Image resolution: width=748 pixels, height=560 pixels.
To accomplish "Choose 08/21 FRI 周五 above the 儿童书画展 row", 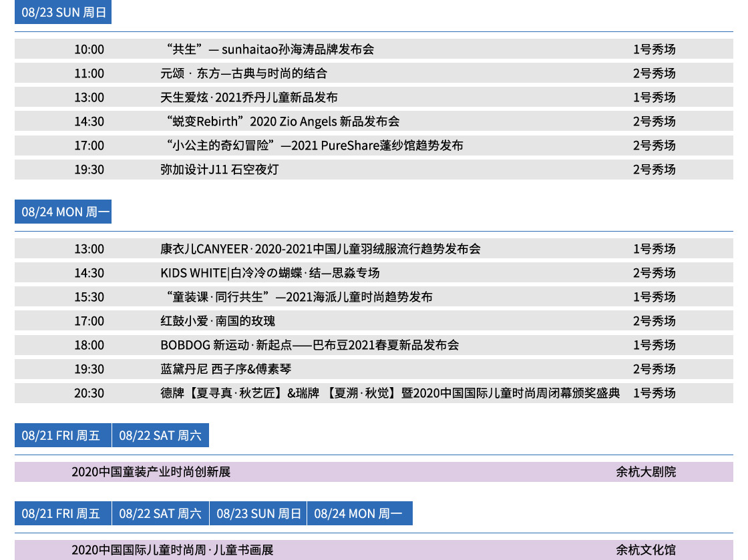I will click(63, 513).
